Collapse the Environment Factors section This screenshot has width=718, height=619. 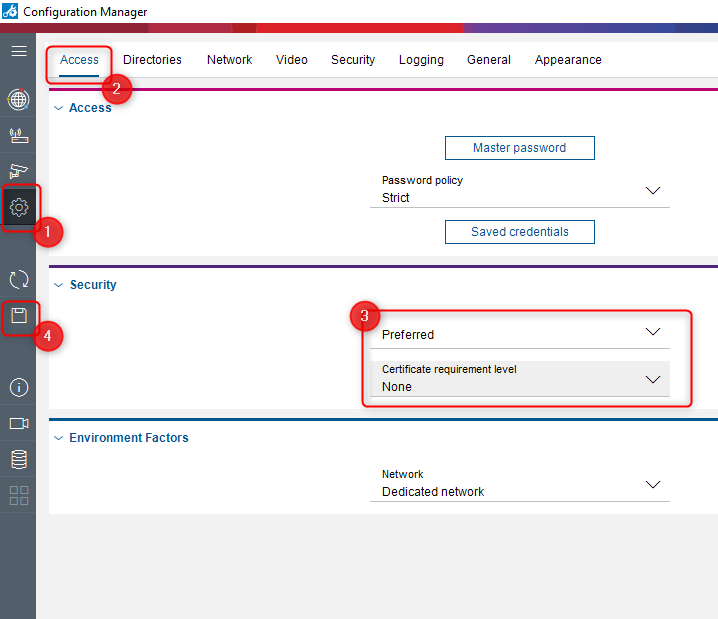tap(58, 438)
